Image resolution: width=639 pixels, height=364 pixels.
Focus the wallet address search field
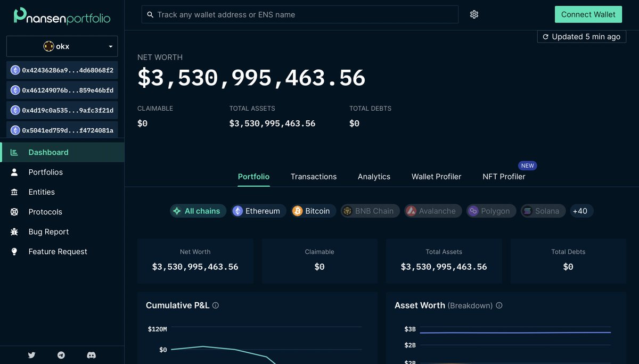(300, 14)
